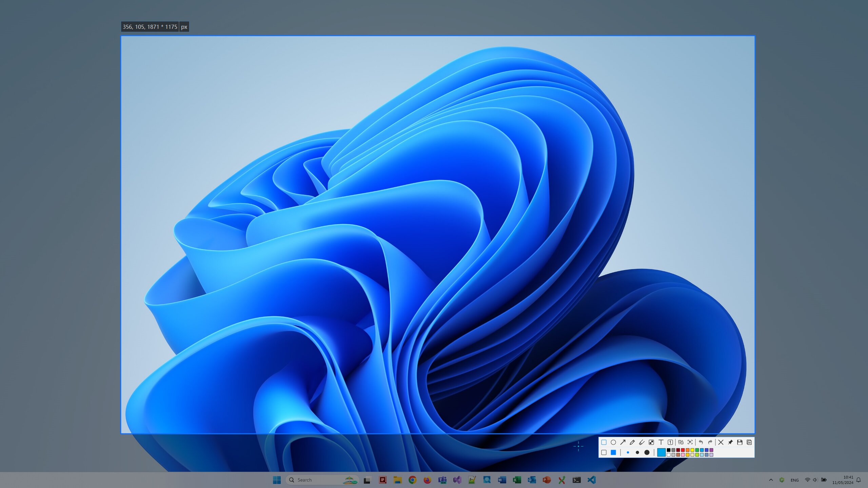Expand the screenshot capture options
Viewport: 868px width, 488px height.
750,442
